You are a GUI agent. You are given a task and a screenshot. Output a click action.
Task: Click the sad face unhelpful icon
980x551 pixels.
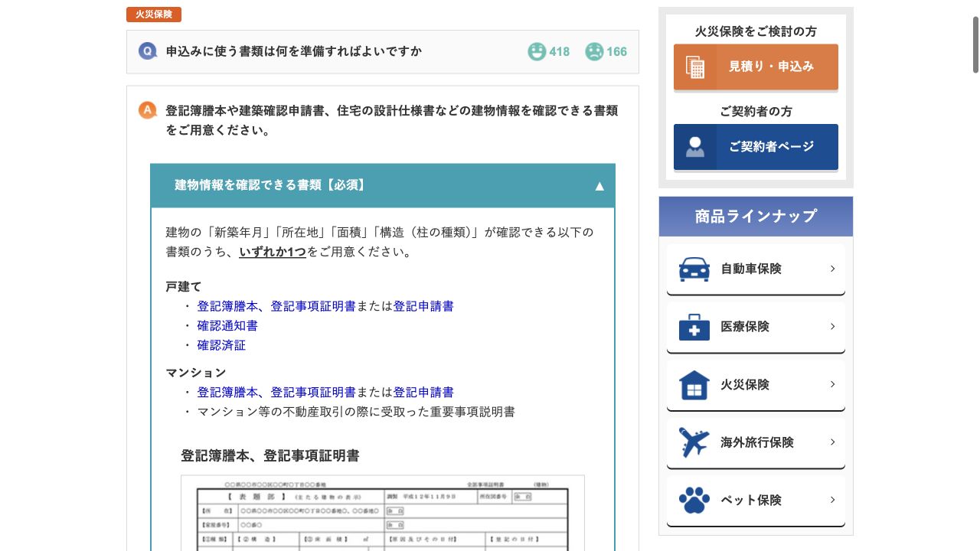[x=594, y=51]
